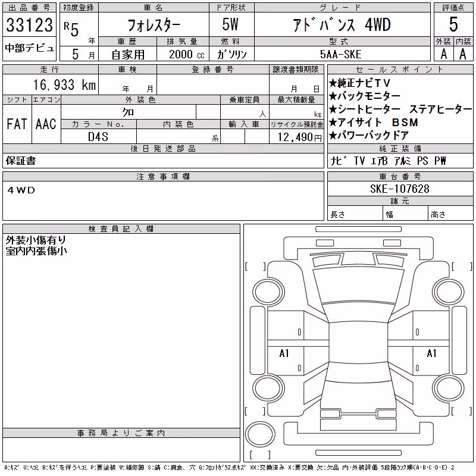Select the overall grade 5 box
Screen dimensions: 476x476
pyautogui.click(x=453, y=24)
